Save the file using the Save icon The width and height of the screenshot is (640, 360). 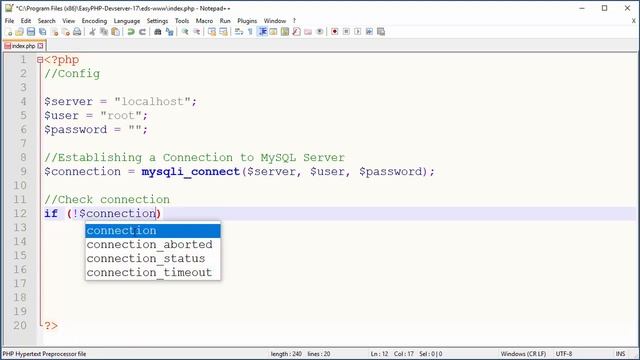(x=31, y=32)
